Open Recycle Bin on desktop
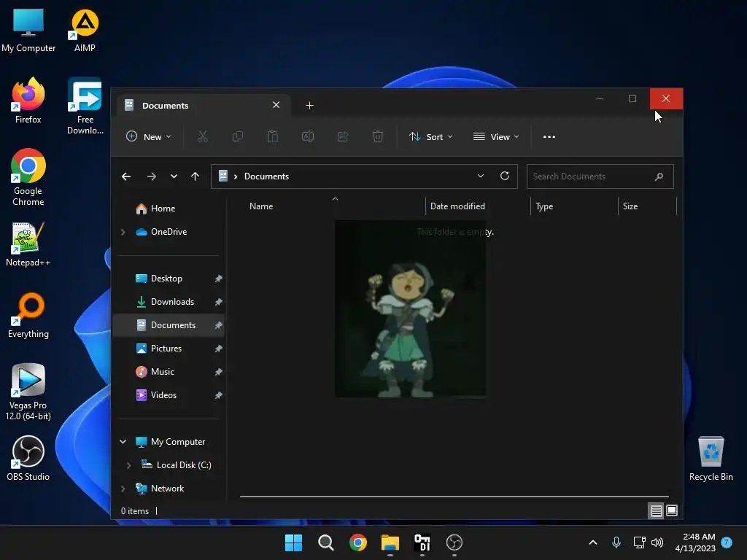The height and width of the screenshot is (560, 747). coord(711,459)
